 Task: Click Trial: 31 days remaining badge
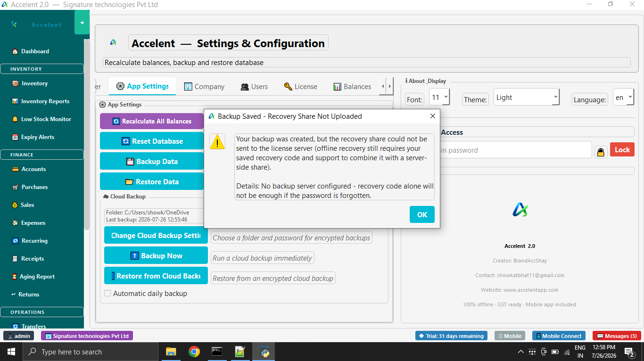(x=452, y=336)
